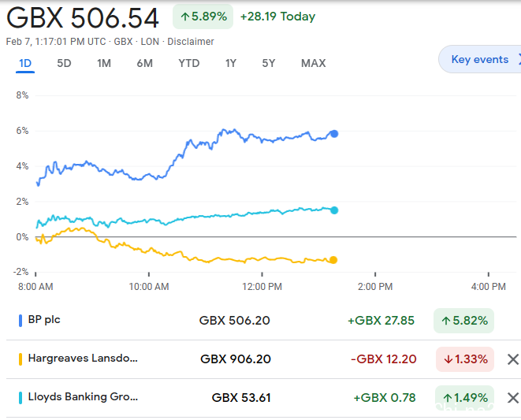The image size is (521, 420).
Task: Click the GBX 506.54 headline price
Action: [83, 17]
